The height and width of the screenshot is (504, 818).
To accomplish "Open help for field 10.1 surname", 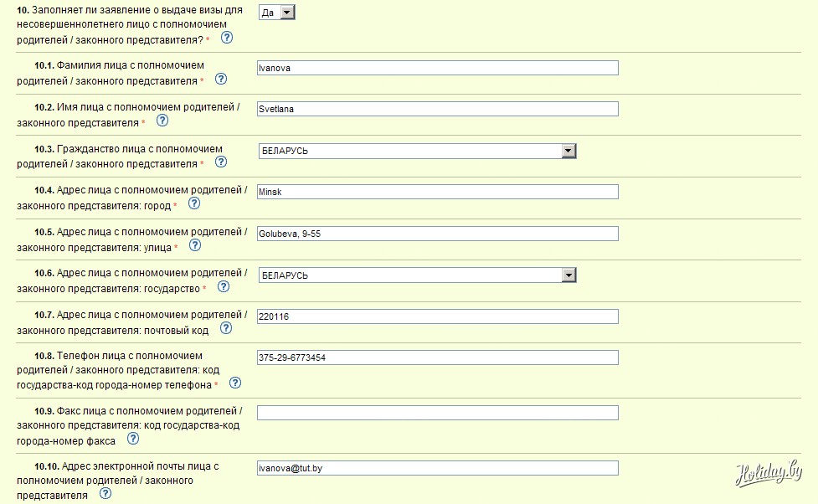I will [221, 80].
